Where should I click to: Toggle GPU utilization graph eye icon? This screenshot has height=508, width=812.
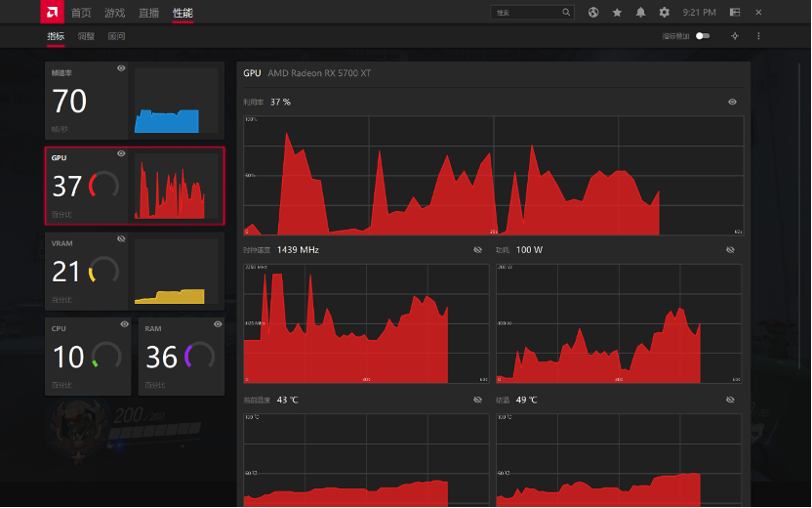(x=732, y=102)
